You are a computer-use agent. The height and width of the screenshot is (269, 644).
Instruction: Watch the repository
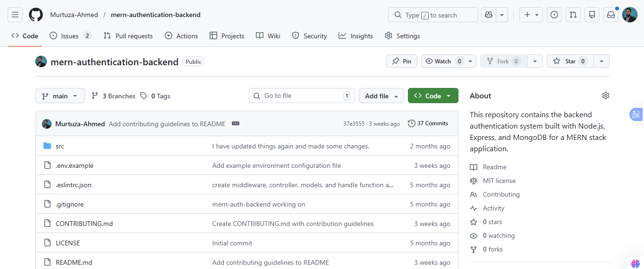click(x=443, y=61)
